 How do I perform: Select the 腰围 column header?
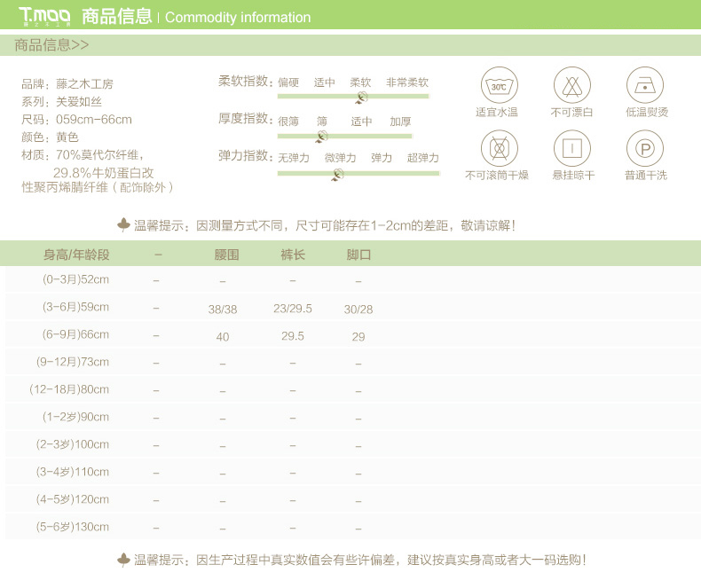tap(227, 255)
